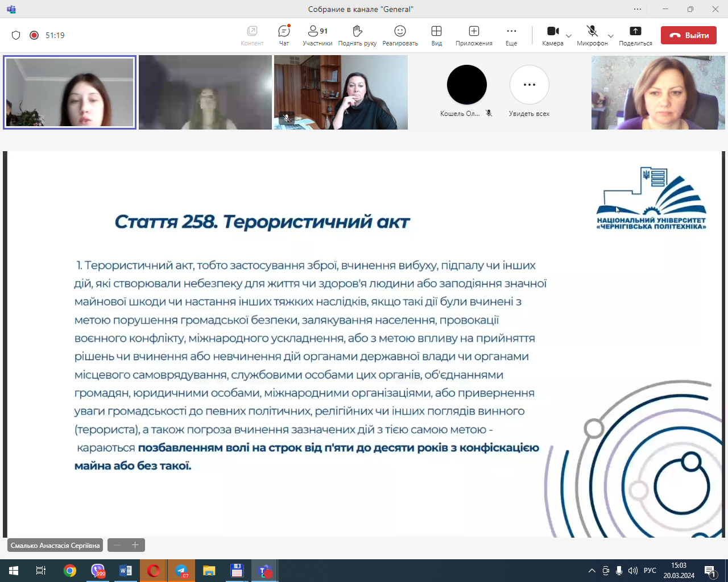728x582 pixels.
Task: Open the privacy shield icon
Action: tap(16, 35)
